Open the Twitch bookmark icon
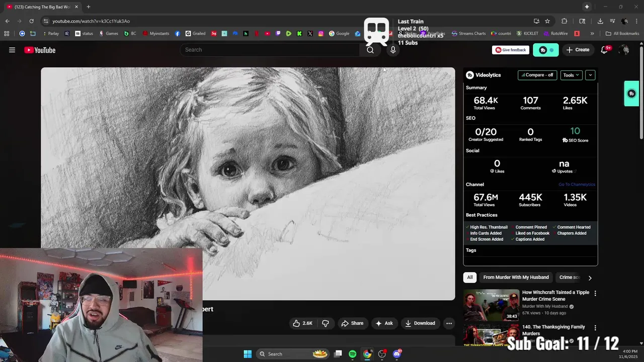The height and width of the screenshot is (362, 644). (278, 34)
